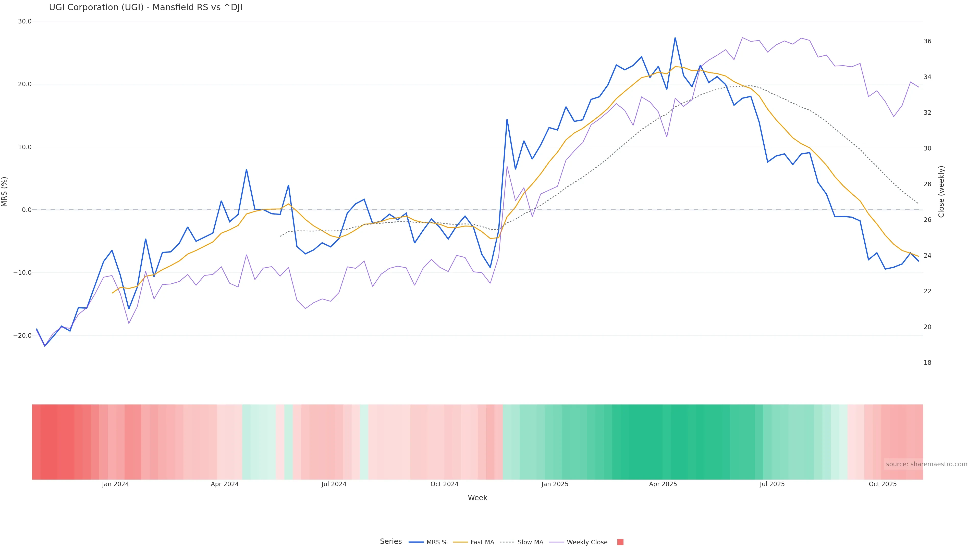Select the 18 tick on the Close axis
The height and width of the screenshot is (551, 980).
click(x=927, y=363)
